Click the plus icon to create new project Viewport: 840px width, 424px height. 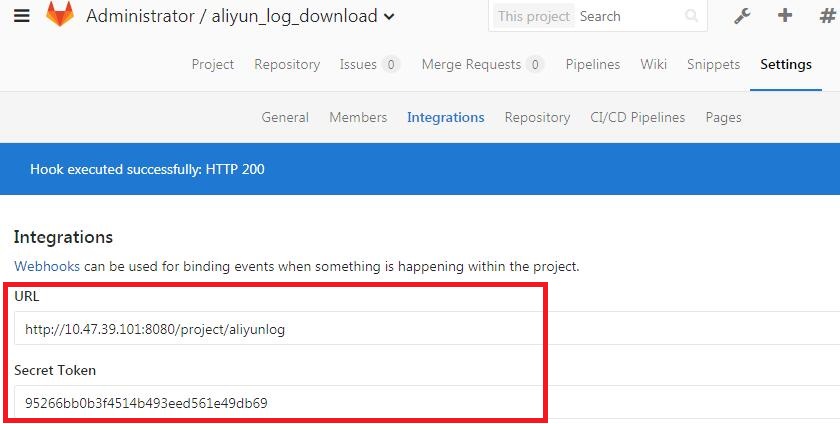(x=785, y=16)
